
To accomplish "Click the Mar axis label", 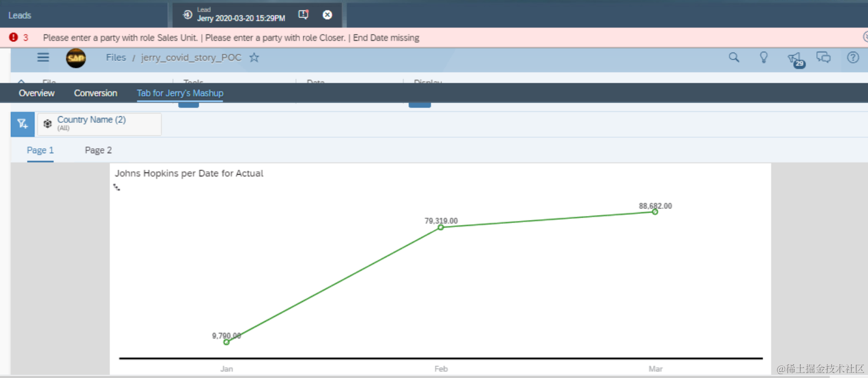I will 655,369.
